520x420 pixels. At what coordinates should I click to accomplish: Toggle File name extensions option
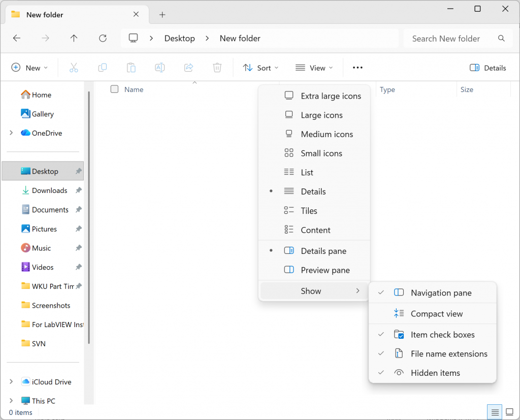point(433,353)
